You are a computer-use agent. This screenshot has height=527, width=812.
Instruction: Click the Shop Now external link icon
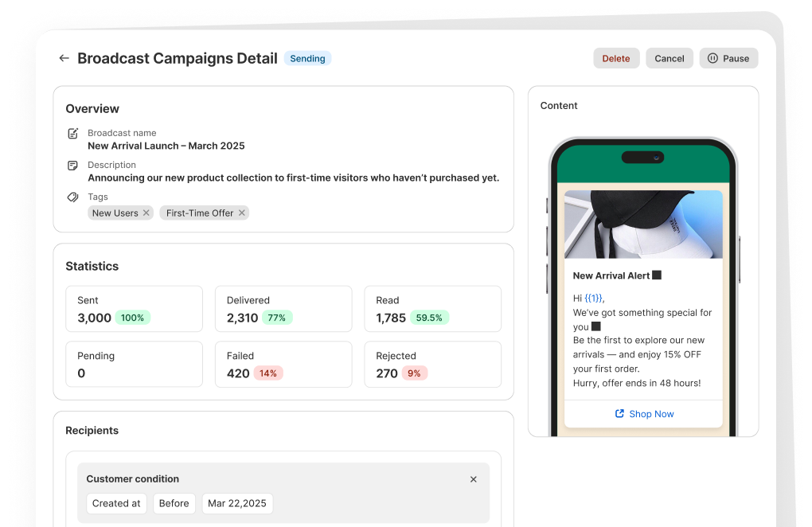(619, 414)
